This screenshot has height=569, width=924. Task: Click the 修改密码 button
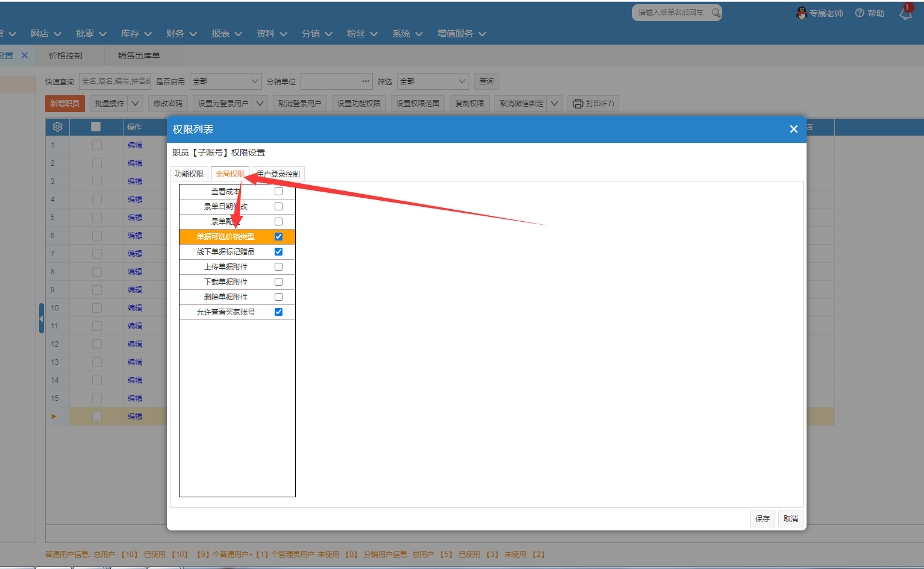168,104
